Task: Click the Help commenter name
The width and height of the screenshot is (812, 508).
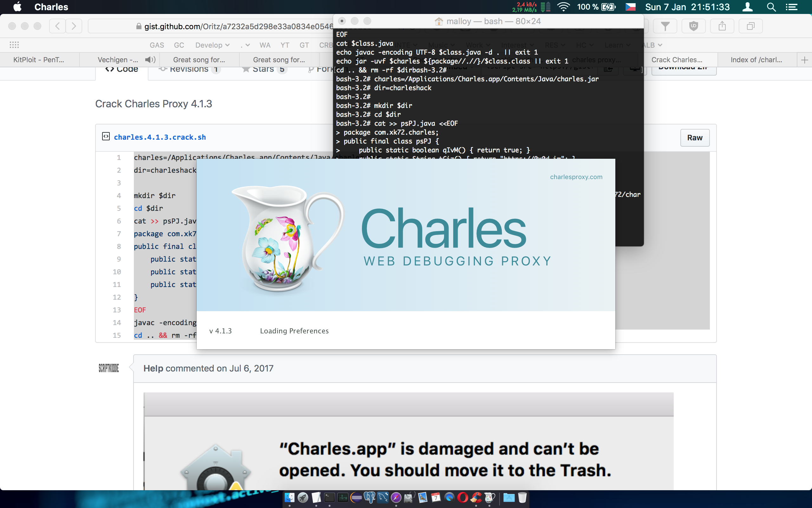Action: (x=153, y=368)
